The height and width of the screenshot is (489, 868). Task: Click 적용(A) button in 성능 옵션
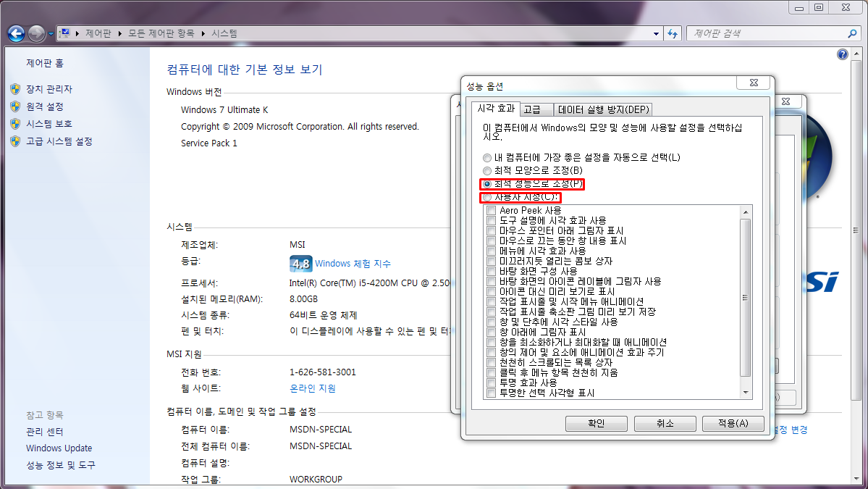(x=733, y=424)
